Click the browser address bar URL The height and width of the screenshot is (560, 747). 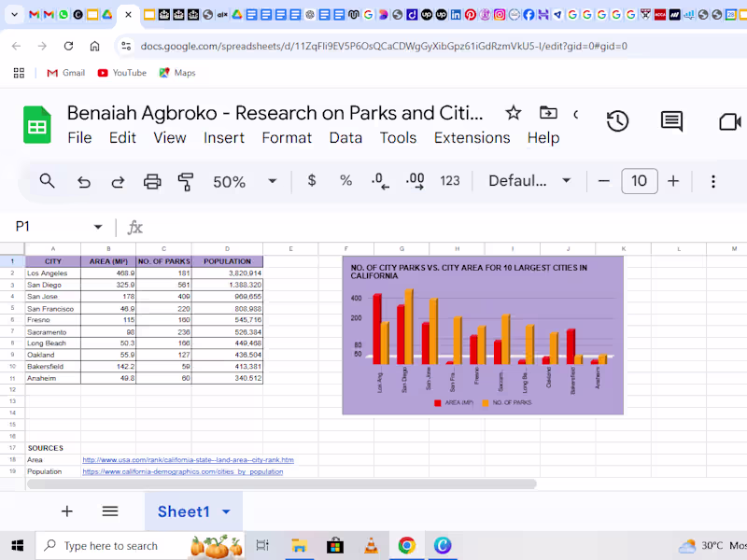pos(384,46)
